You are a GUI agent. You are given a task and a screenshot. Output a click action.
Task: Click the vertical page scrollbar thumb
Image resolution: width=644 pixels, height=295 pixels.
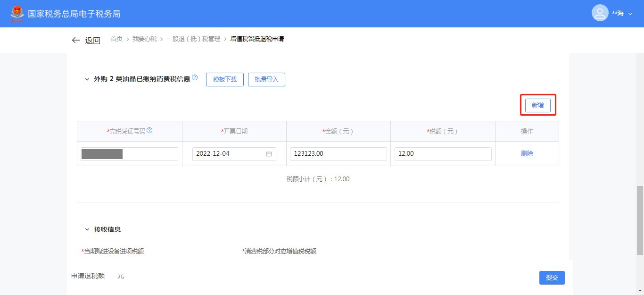[x=640, y=219]
